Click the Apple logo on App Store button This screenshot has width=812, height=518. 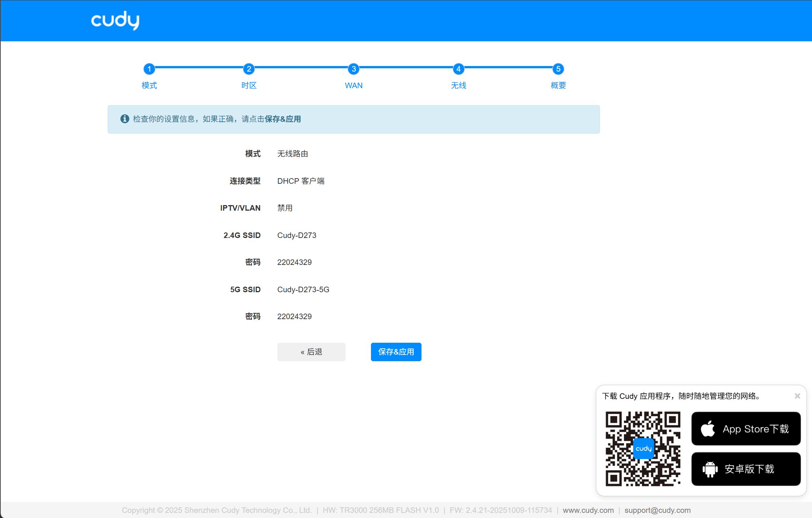pyautogui.click(x=708, y=428)
